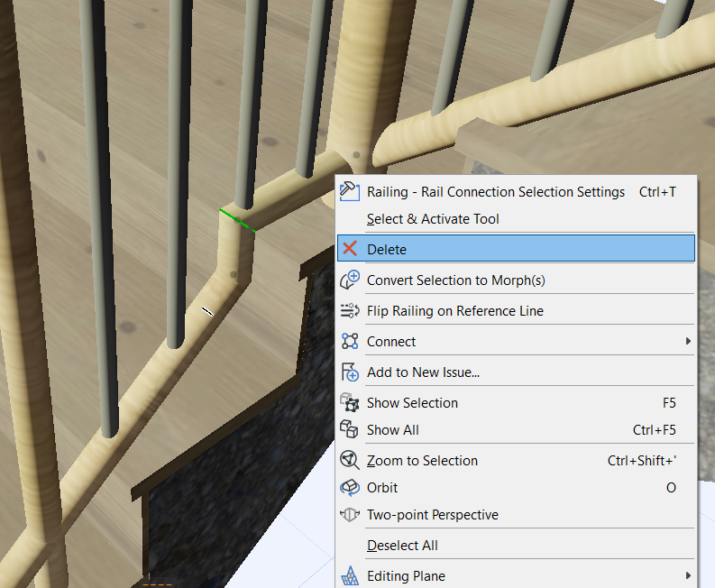This screenshot has width=715, height=588.
Task: Click the hammer icon for Railing settings
Action: [350, 191]
